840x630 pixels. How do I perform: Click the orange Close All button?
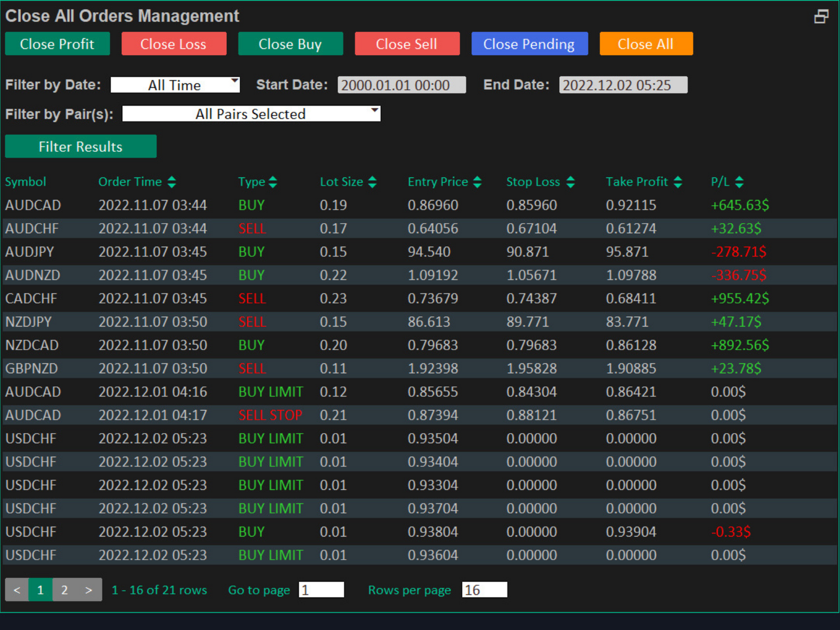point(646,44)
